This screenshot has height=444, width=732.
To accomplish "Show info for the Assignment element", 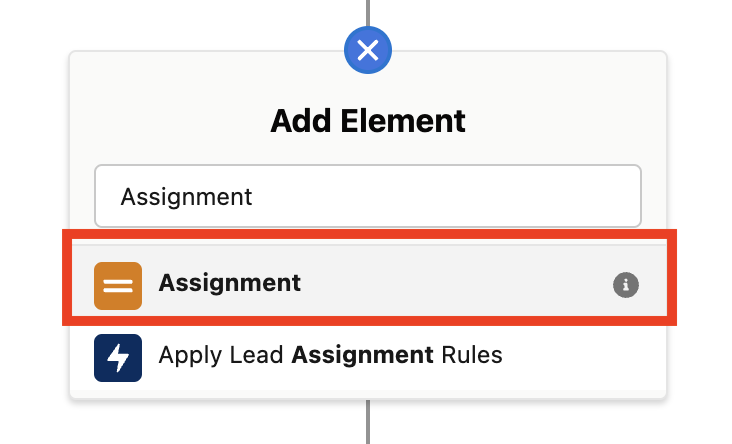I will pyautogui.click(x=625, y=285).
